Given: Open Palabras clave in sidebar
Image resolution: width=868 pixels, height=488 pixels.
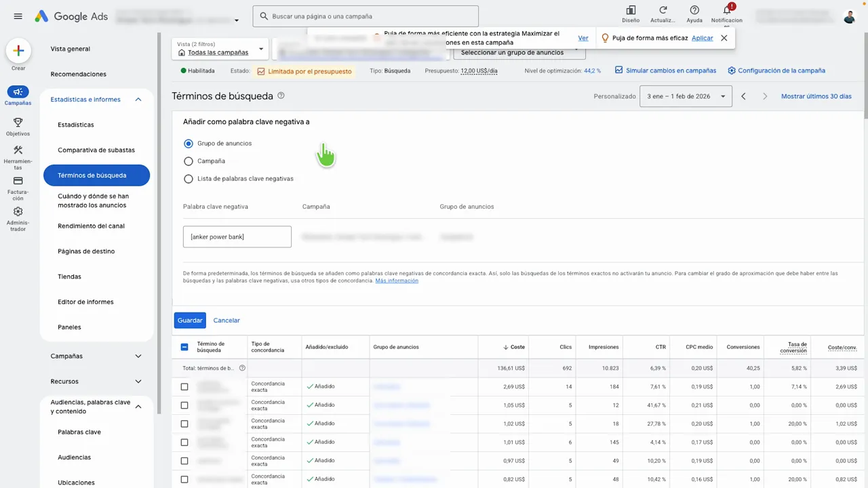Looking at the screenshot, I should click(x=79, y=432).
